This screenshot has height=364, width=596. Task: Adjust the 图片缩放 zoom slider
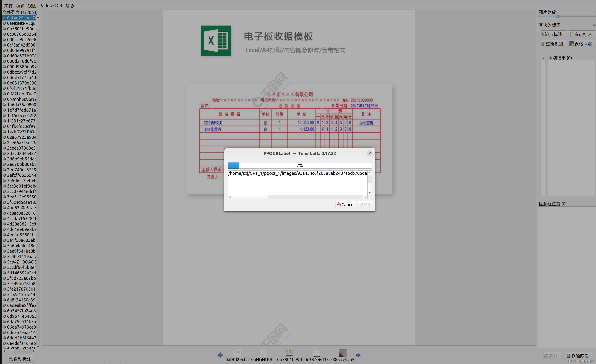(558, 17)
